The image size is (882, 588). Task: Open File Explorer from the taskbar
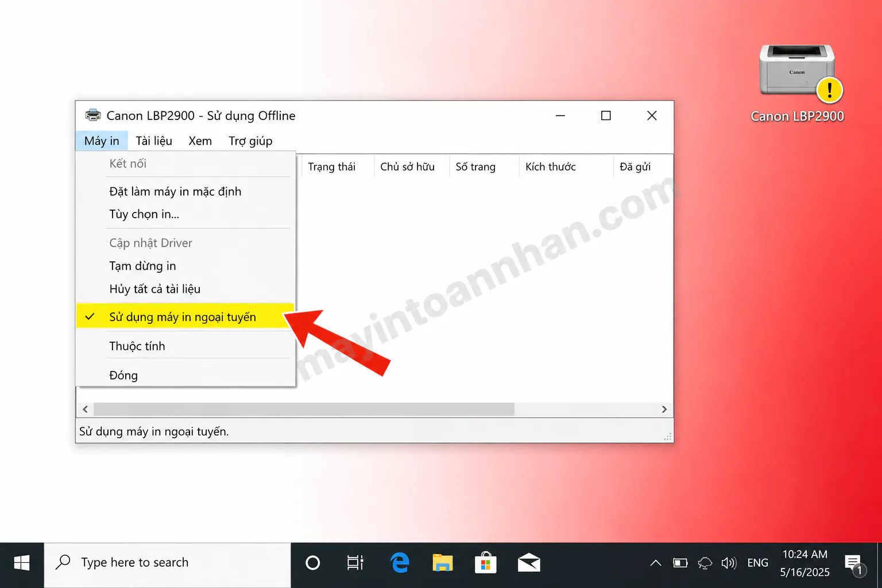[x=443, y=563]
